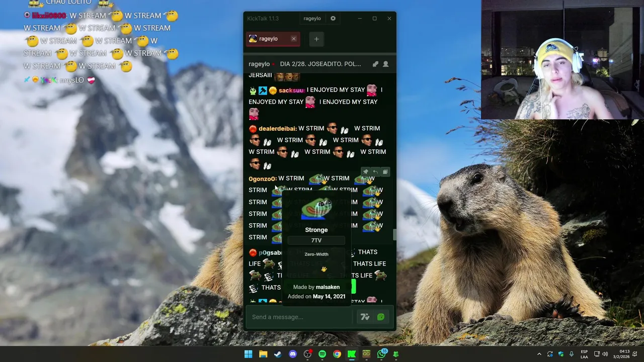The image size is (644, 362).
Task: Open volume control in system tray
Action: 605,354
